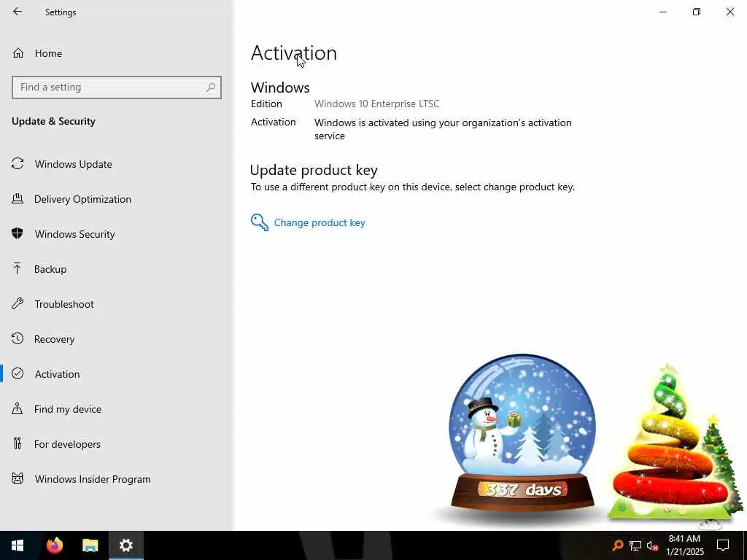This screenshot has height=560, width=747.
Task: Click the Activation checkmark circle icon
Action: (x=18, y=373)
